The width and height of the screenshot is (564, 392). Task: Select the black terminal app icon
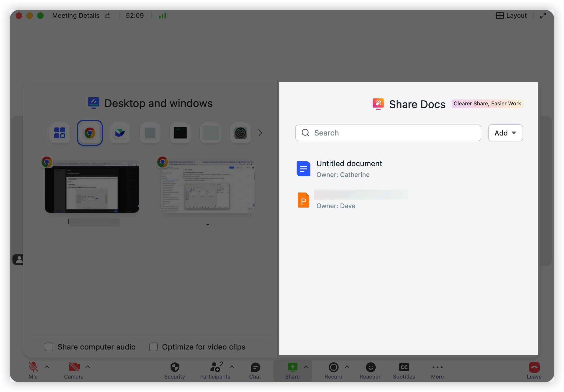coord(180,133)
